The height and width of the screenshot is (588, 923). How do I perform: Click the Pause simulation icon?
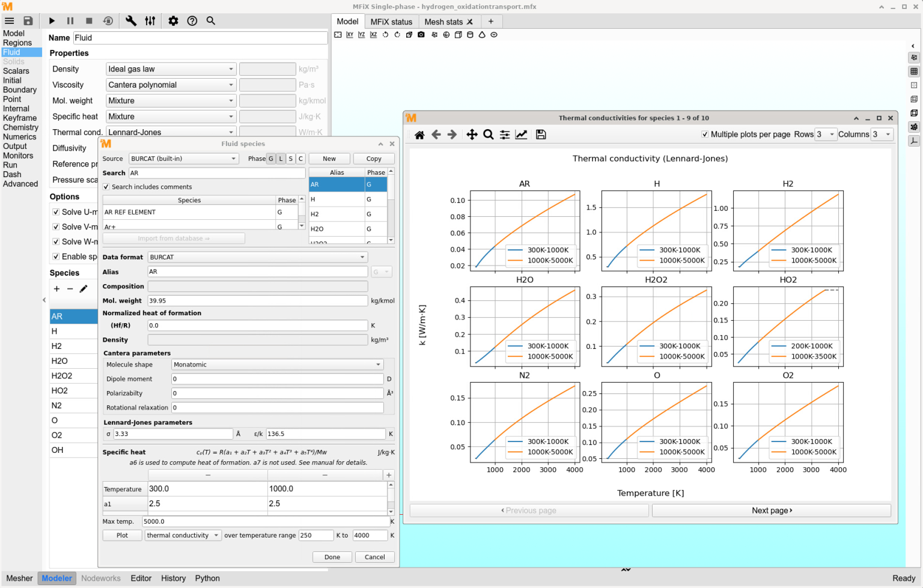70,20
